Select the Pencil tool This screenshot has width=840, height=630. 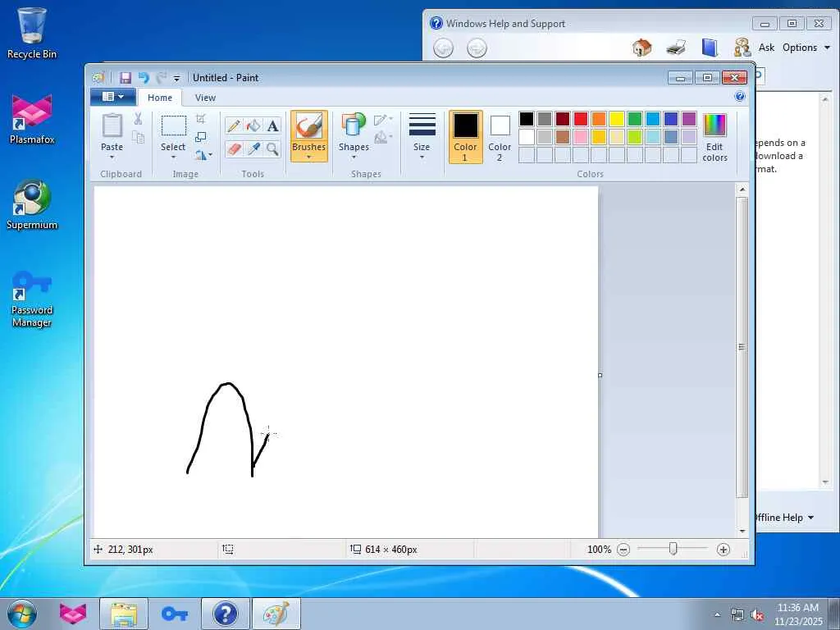coord(234,126)
